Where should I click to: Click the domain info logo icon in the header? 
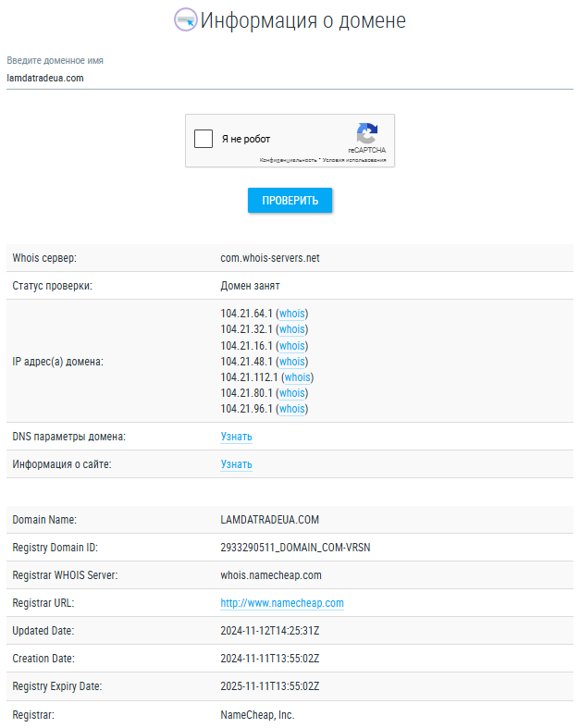tap(185, 20)
